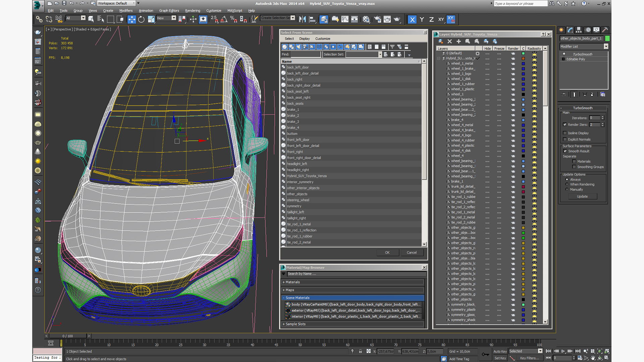The image size is (644, 362).
Task: Create new layer in Layer dialog
Action: coord(440,41)
